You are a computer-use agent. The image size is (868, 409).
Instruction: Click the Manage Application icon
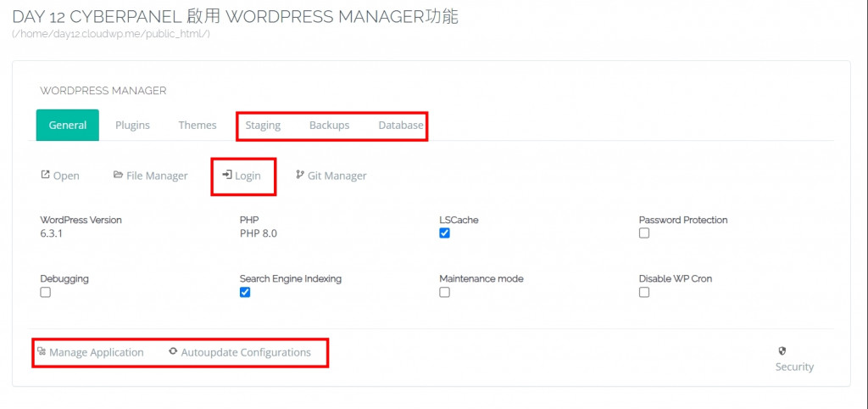(x=42, y=351)
